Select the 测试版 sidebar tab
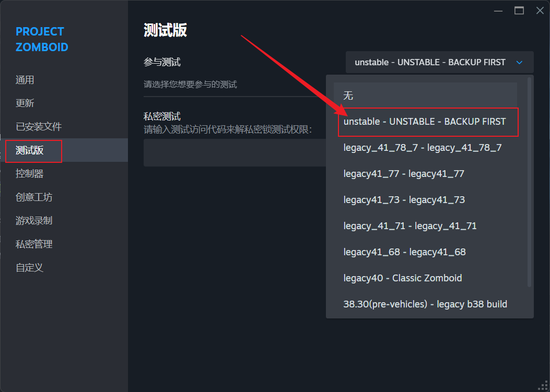This screenshot has width=550, height=392. 30,150
